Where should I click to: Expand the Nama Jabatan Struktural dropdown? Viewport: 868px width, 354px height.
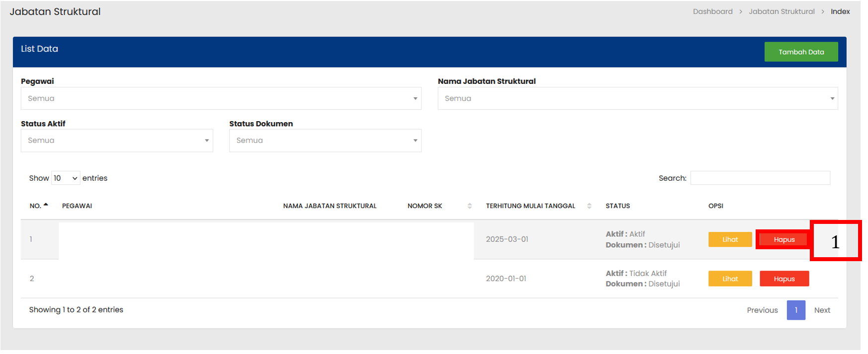point(637,98)
